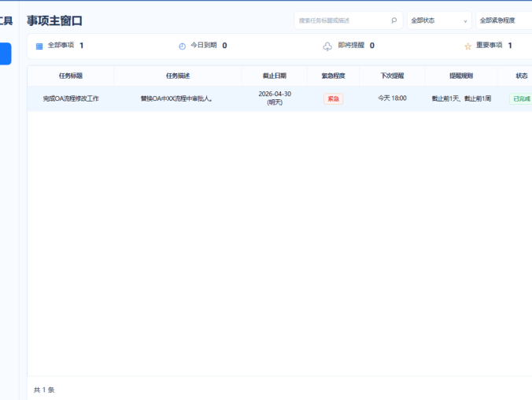
Task: Click the 截止前1天、截止前1周 rule cell
Action: pos(461,98)
